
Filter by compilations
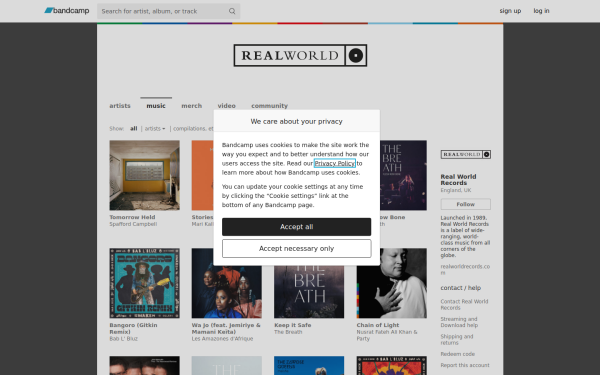click(x=193, y=129)
